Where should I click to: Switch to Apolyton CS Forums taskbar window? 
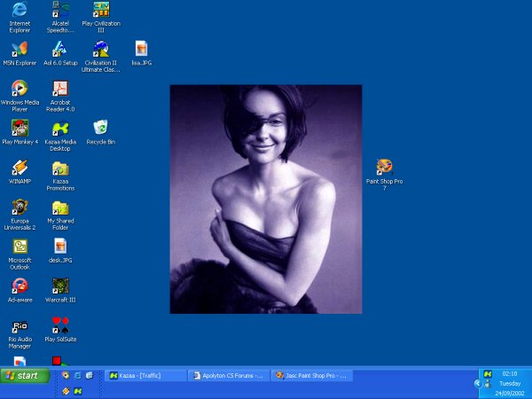pyautogui.click(x=229, y=376)
